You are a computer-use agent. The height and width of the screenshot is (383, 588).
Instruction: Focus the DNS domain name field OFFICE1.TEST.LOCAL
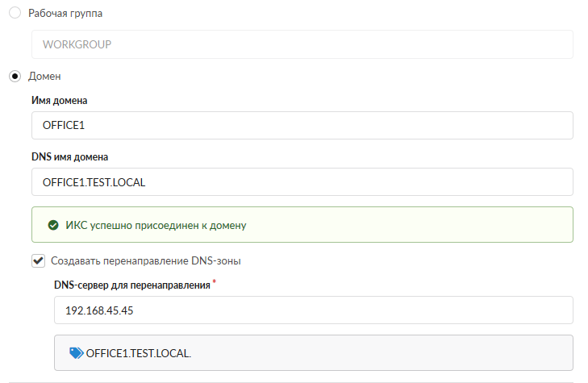click(302, 181)
